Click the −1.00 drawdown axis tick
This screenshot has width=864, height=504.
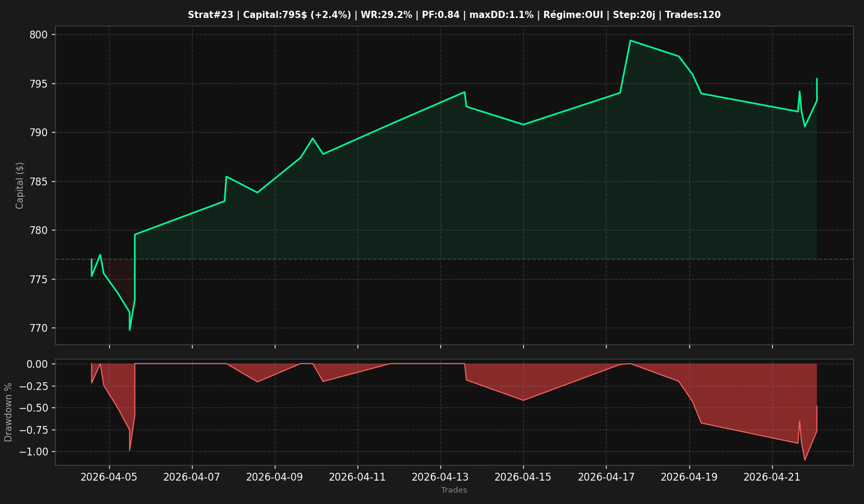click(x=34, y=452)
